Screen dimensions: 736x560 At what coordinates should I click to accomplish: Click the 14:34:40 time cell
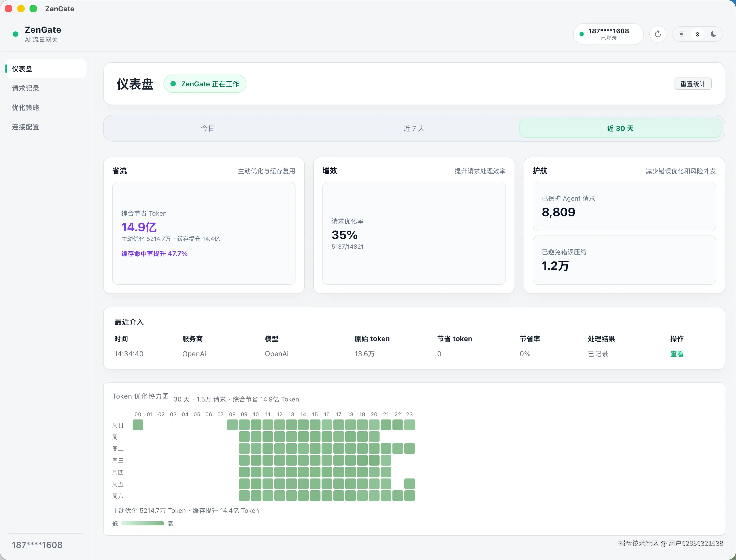[129, 354]
